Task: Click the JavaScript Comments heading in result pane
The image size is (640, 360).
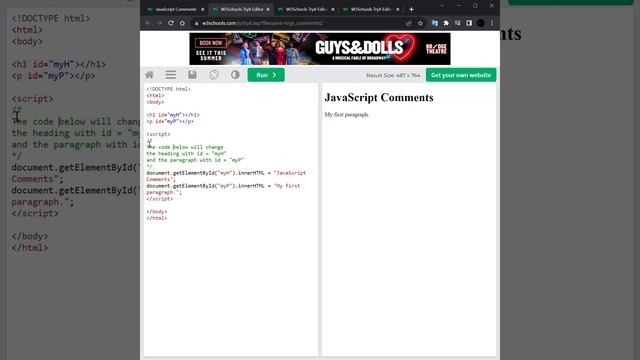Action: [379, 98]
